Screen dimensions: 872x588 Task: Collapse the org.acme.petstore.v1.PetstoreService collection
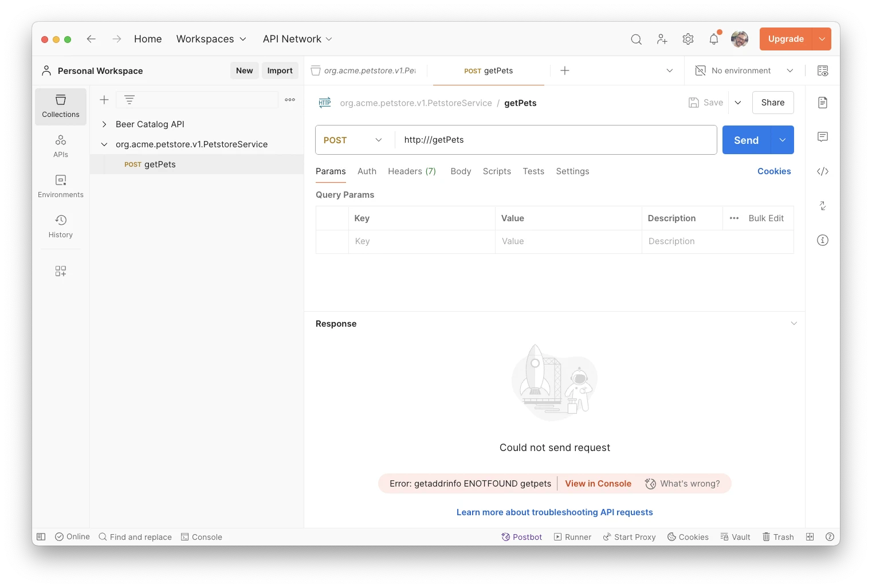(104, 144)
